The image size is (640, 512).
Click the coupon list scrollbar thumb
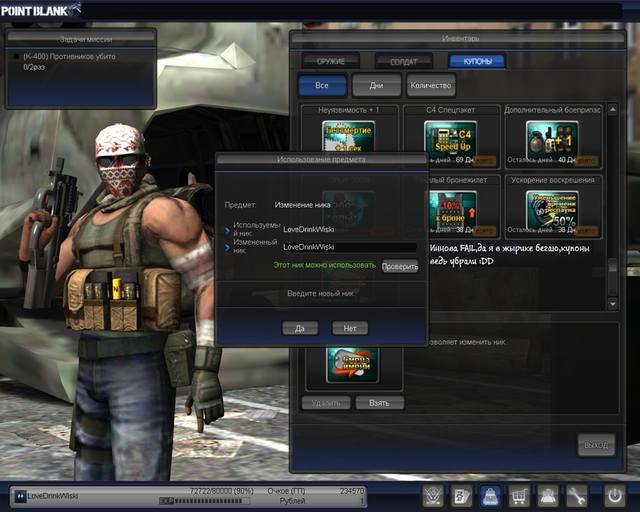pyautogui.click(x=613, y=265)
